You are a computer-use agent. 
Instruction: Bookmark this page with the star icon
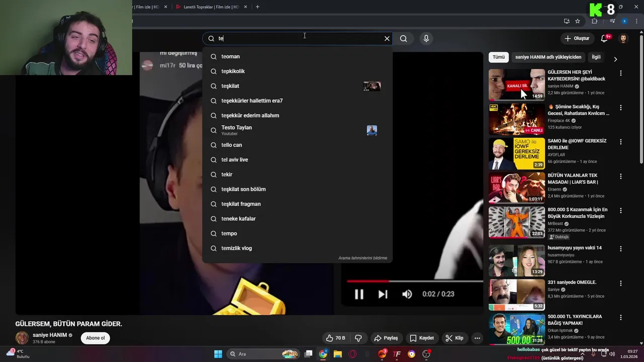click(578, 21)
